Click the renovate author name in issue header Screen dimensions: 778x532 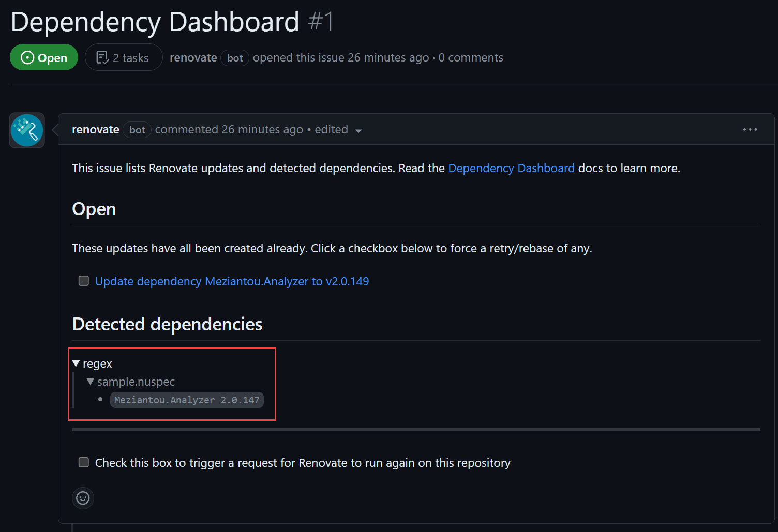pyautogui.click(x=193, y=57)
